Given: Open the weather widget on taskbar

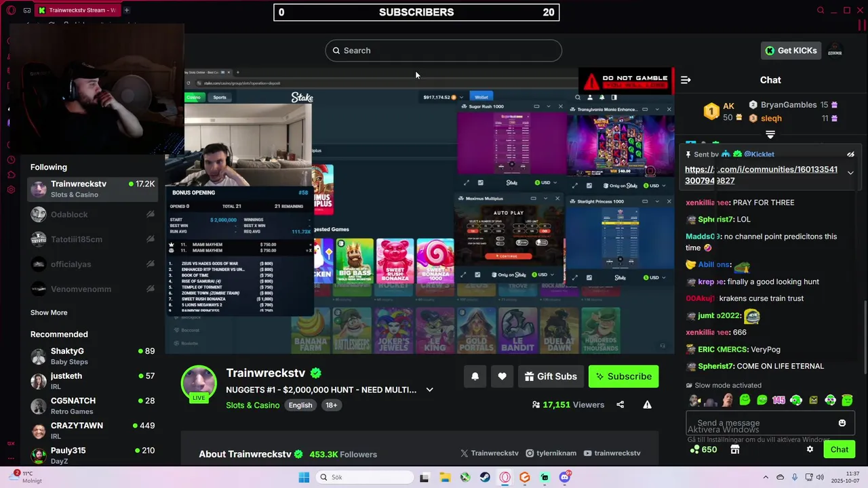Looking at the screenshot, I should tap(24, 476).
